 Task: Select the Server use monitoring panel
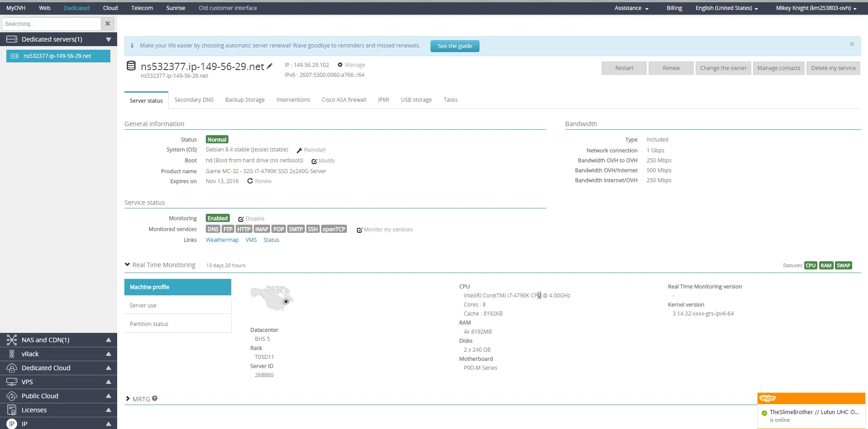point(178,306)
